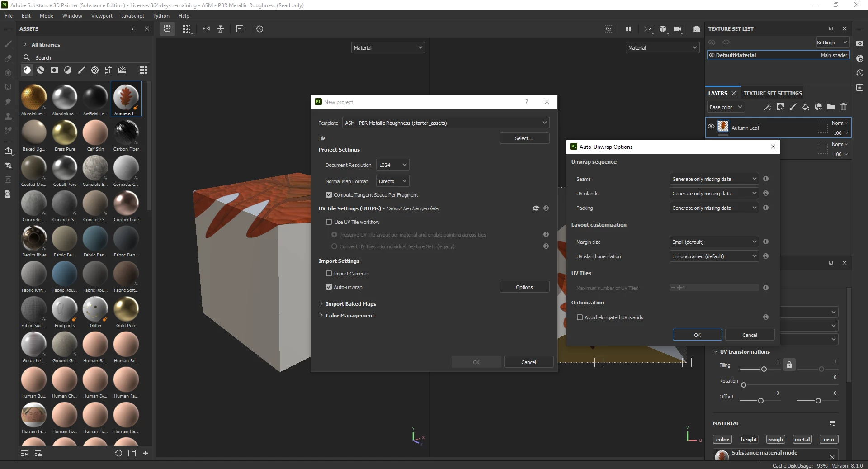This screenshot has height=469, width=868.
Task: Click the Smart materials filter icon in Assets
Action: point(41,70)
